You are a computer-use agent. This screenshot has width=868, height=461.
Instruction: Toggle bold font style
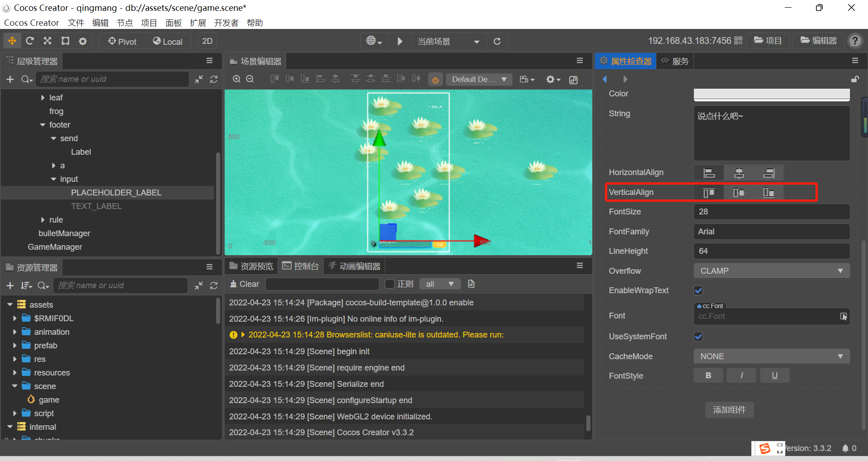coord(708,375)
